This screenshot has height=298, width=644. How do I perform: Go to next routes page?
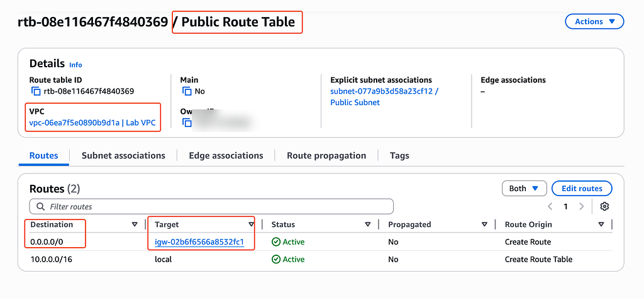581,206
